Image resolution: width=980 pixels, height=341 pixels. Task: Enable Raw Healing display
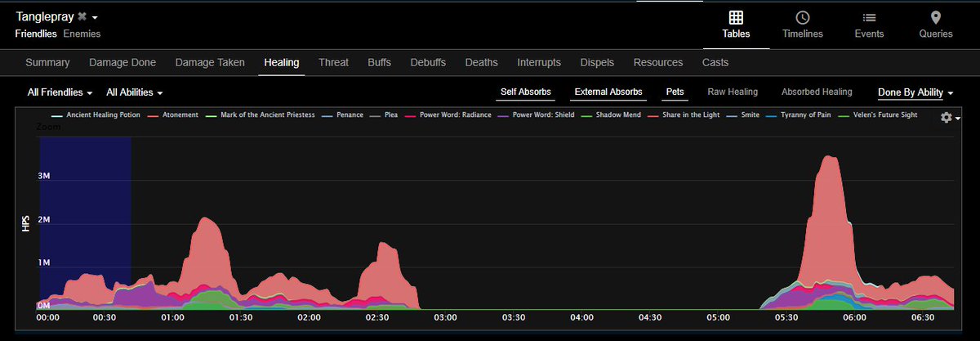pos(733,92)
